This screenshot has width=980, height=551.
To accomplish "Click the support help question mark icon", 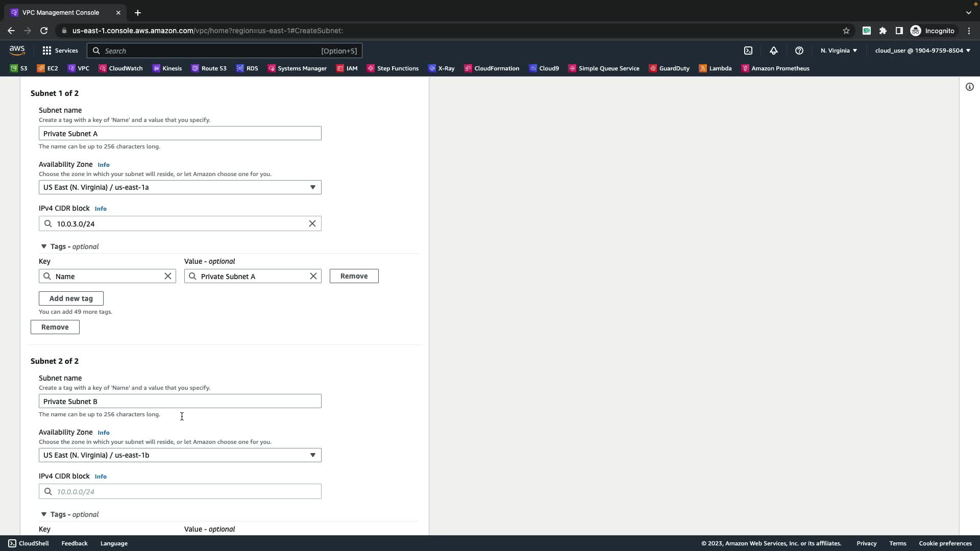I will tap(799, 51).
